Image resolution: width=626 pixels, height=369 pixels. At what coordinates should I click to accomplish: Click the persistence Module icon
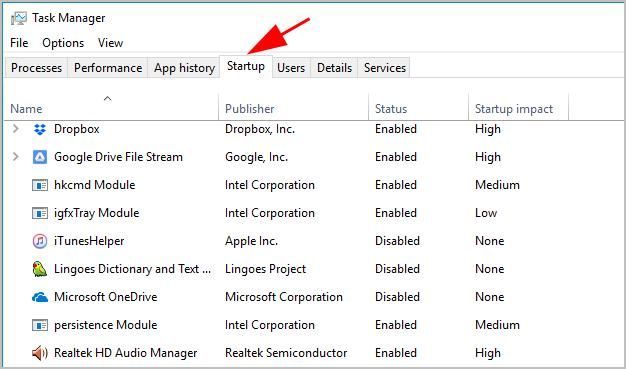pos(40,325)
